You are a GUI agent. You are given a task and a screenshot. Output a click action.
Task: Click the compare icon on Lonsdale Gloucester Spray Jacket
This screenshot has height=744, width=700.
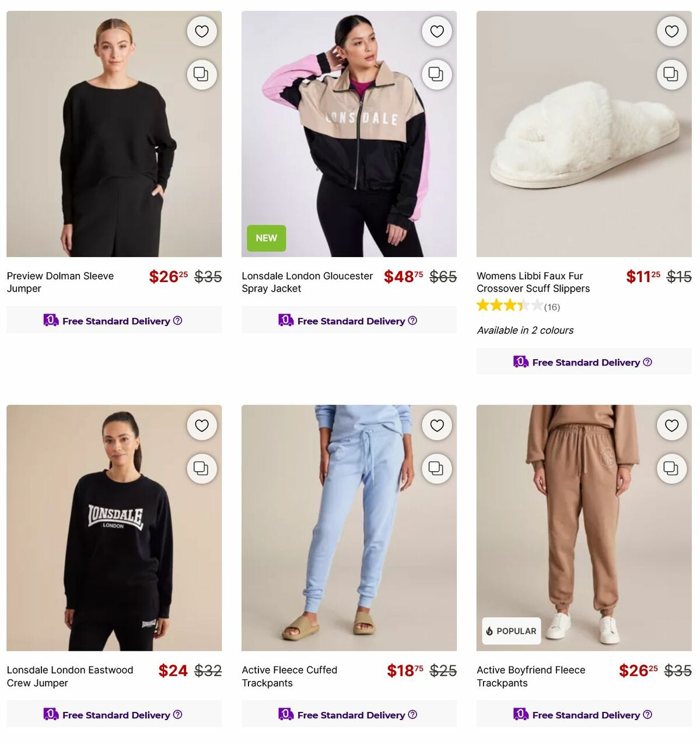click(437, 75)
